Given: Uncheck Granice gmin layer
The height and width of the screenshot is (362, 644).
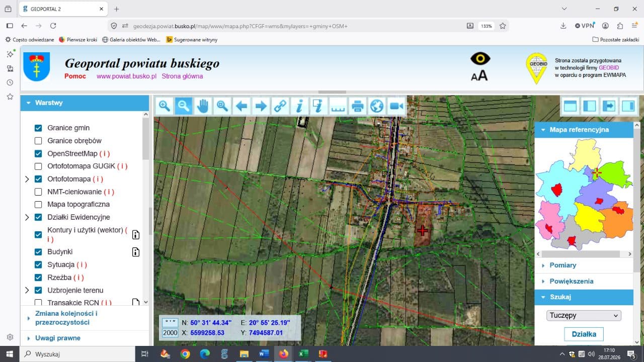Looking at the screenshot, I should (x=38, y=128).
